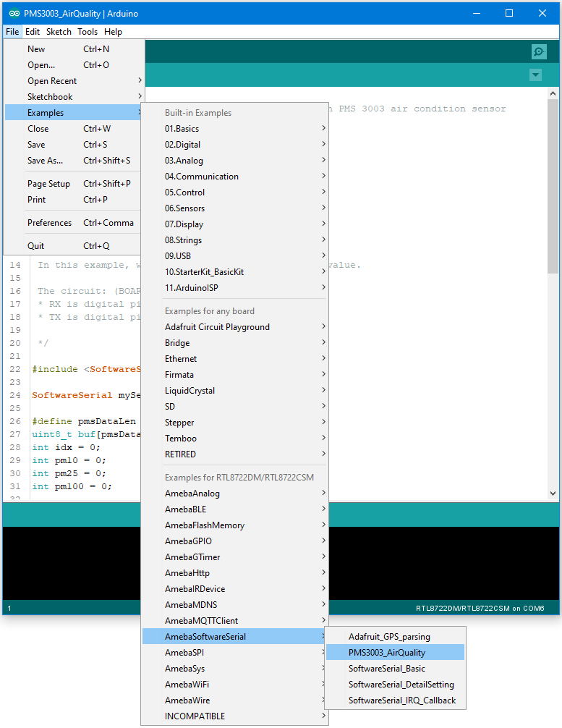Load the Adafruit_GPS_parsing example

coord(395,637)
